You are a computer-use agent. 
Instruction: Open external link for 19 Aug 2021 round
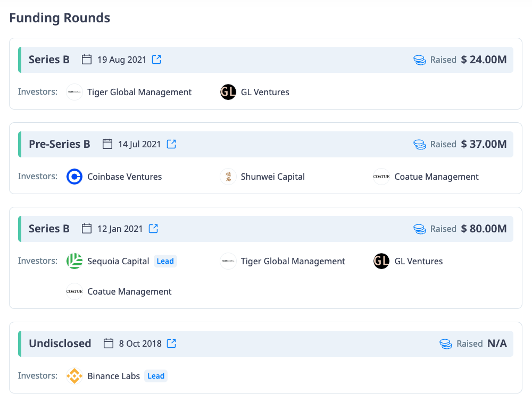pyautogui.click(x=156, y=60)
